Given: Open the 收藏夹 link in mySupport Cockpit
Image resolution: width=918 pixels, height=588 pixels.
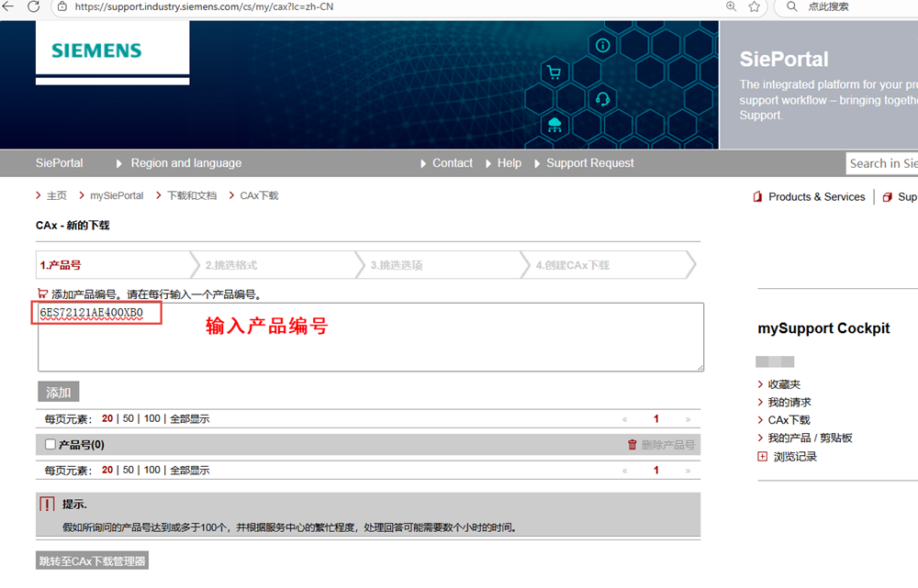Looking at the screenshot, I should 784,384.
